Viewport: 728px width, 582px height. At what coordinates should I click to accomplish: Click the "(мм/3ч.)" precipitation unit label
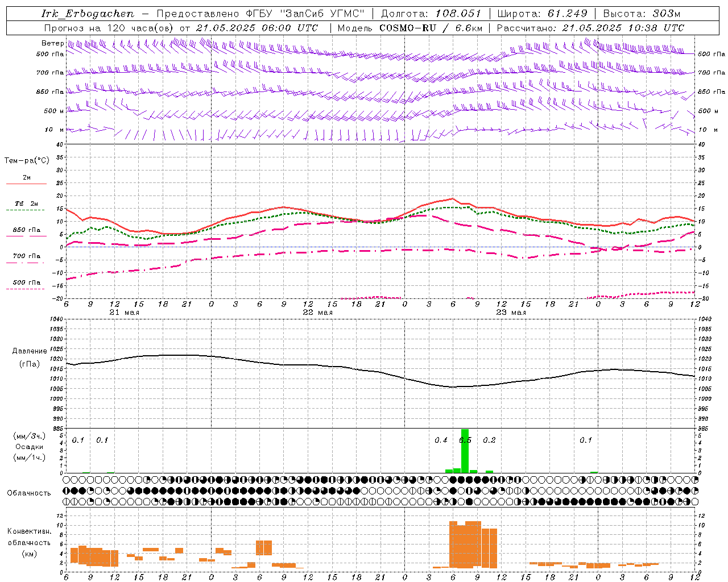[29, 436]
